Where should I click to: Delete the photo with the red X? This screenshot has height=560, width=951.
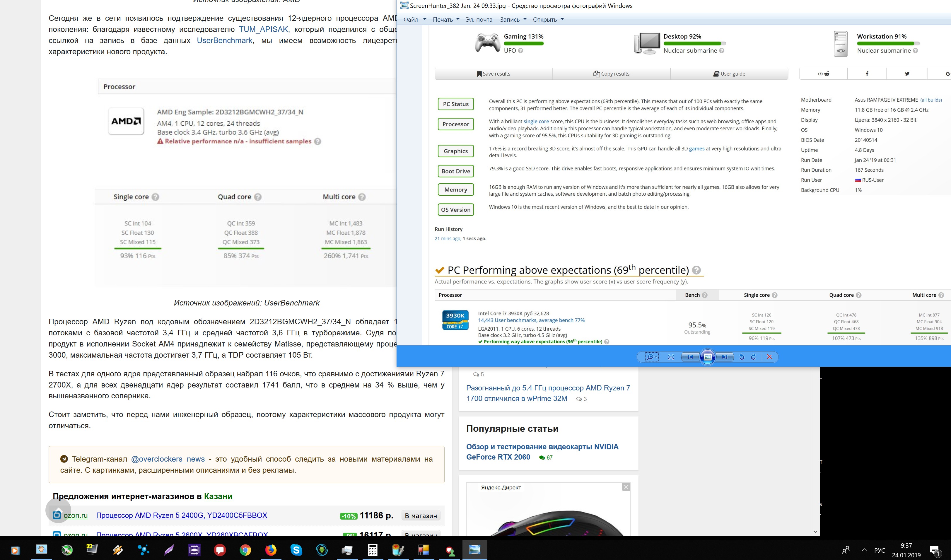pos(769,357)
